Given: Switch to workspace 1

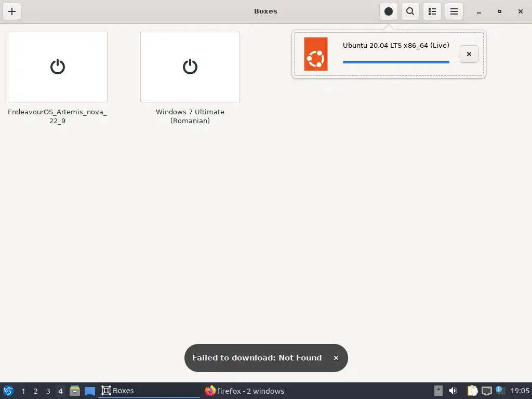Looking at the screenshot, I should (x=23, y=391).
